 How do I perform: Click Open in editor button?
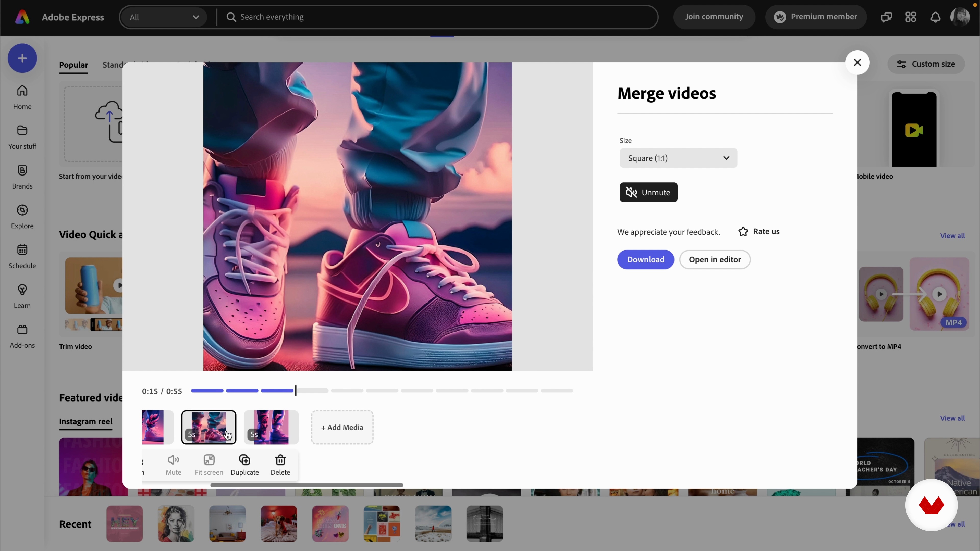(715, 260)
